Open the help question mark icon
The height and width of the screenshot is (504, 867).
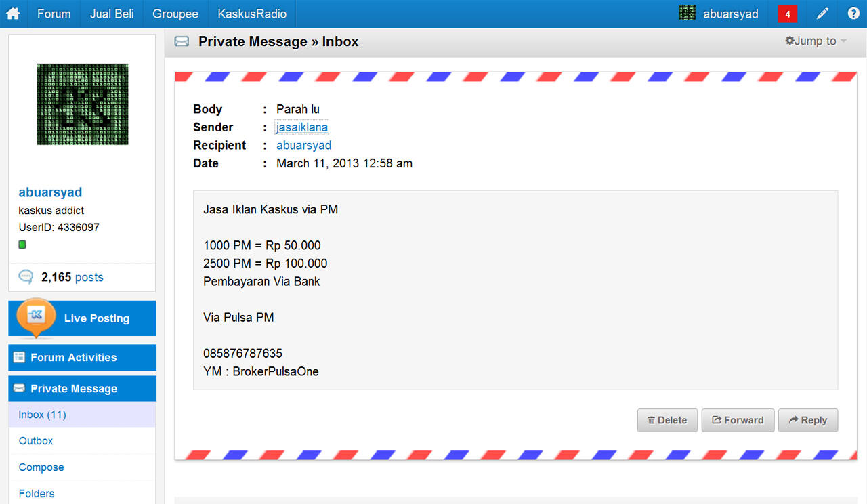(x=853, y=14)
